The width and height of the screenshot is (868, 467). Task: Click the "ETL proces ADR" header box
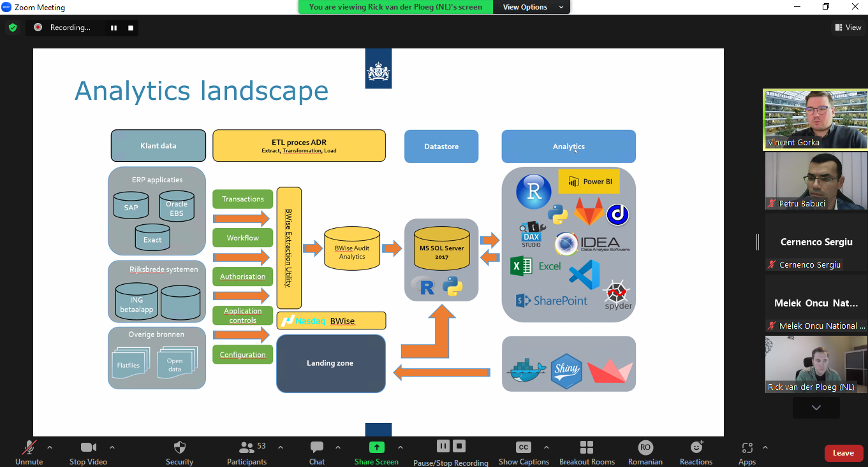tap(299, 146)
